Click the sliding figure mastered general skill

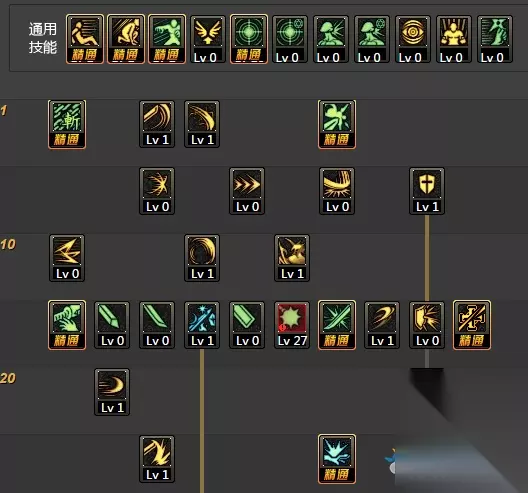tap(85, 39)
